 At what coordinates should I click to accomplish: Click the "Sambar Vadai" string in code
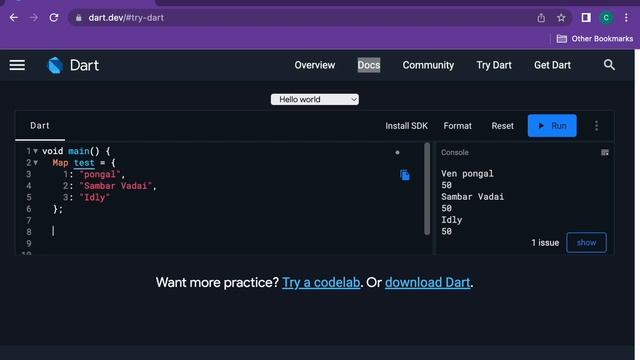[116, 186]
